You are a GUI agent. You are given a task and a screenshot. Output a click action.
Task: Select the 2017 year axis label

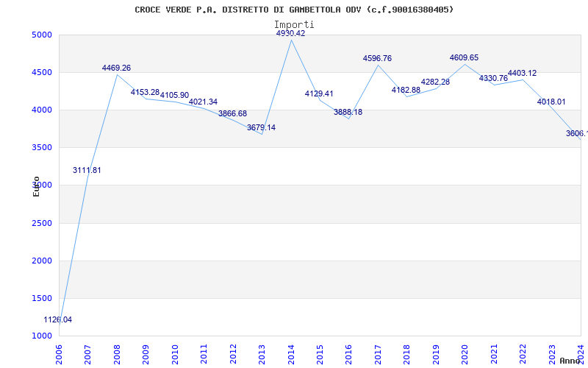pos(378,354)
